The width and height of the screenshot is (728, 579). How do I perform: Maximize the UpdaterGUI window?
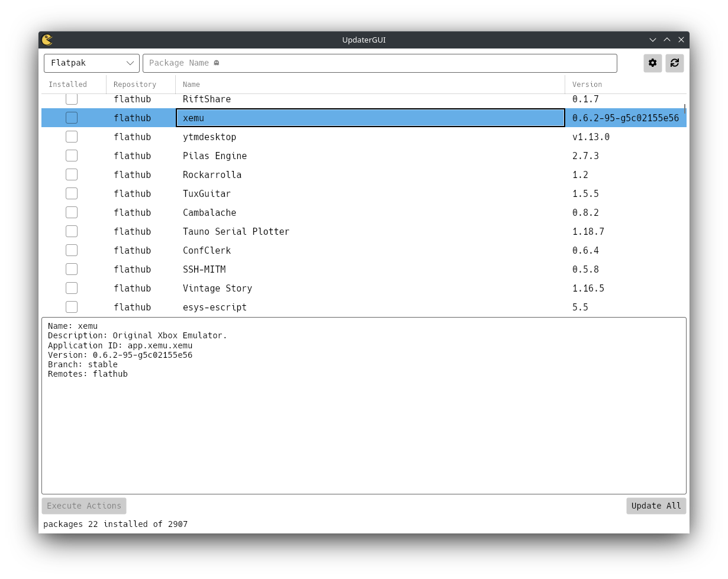pyautogui.click(x=667, y=40)
